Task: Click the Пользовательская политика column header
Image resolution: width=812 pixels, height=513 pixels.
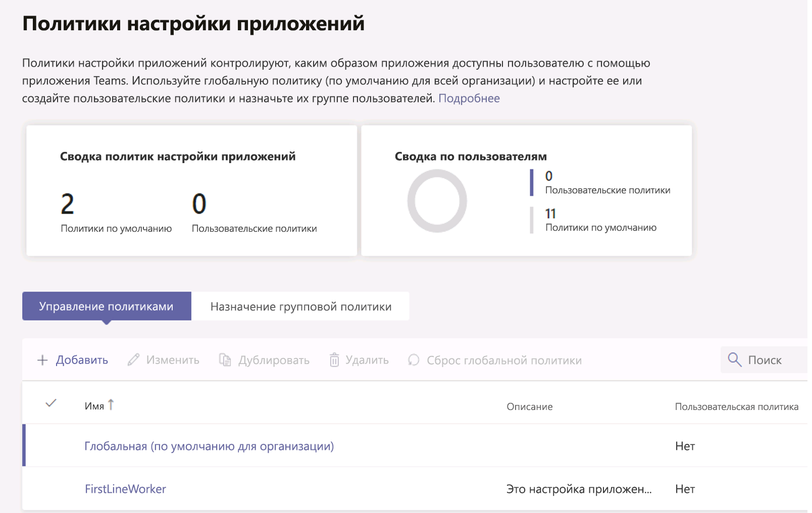Action: coord(737,406)
